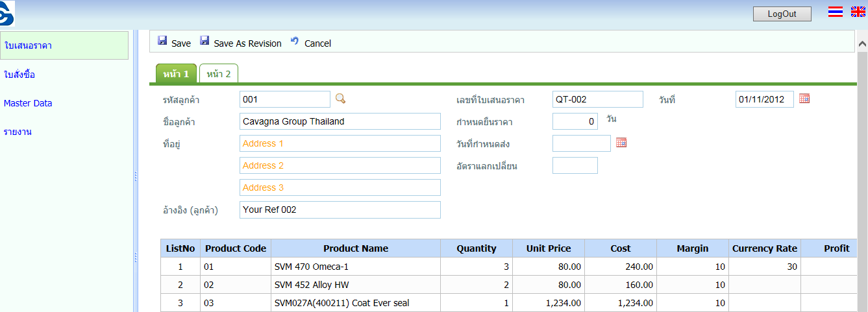The image size is (868, 312).
Task: Click the Save disk icon
Action: (x=162, y=41)
